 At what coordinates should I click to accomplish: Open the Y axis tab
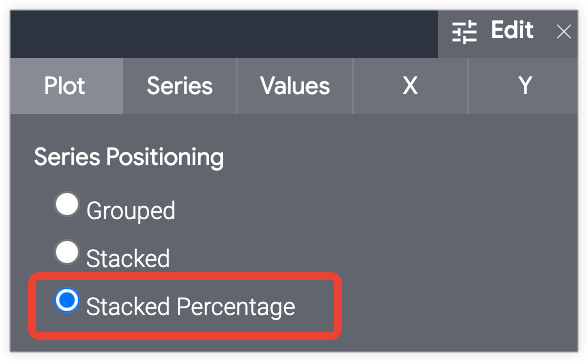(524, 86)
